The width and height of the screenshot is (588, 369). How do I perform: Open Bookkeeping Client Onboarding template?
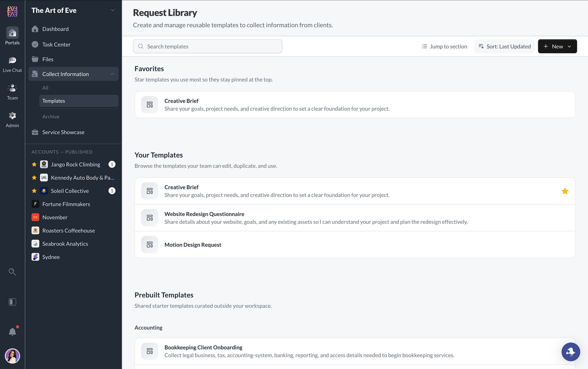pyautogui.click(x=355, y=351)
